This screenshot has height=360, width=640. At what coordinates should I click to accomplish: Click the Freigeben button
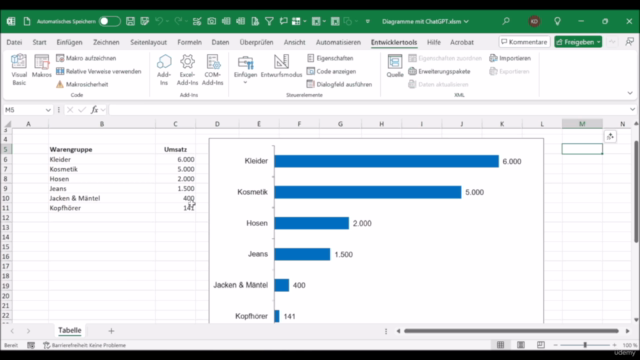[574, 42]
